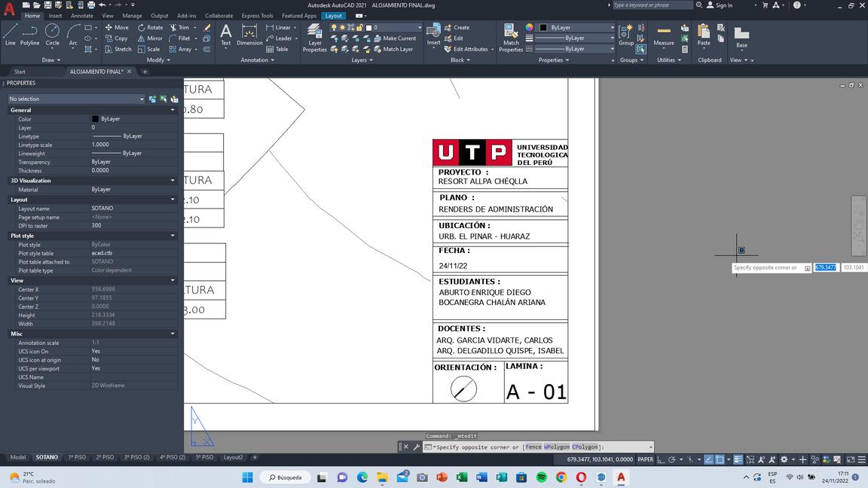Image resolution: width=868 pixels, height=488 pixels.
Task: Click the keyword search field
Action: pyautogui.click(x=652, y=5)
